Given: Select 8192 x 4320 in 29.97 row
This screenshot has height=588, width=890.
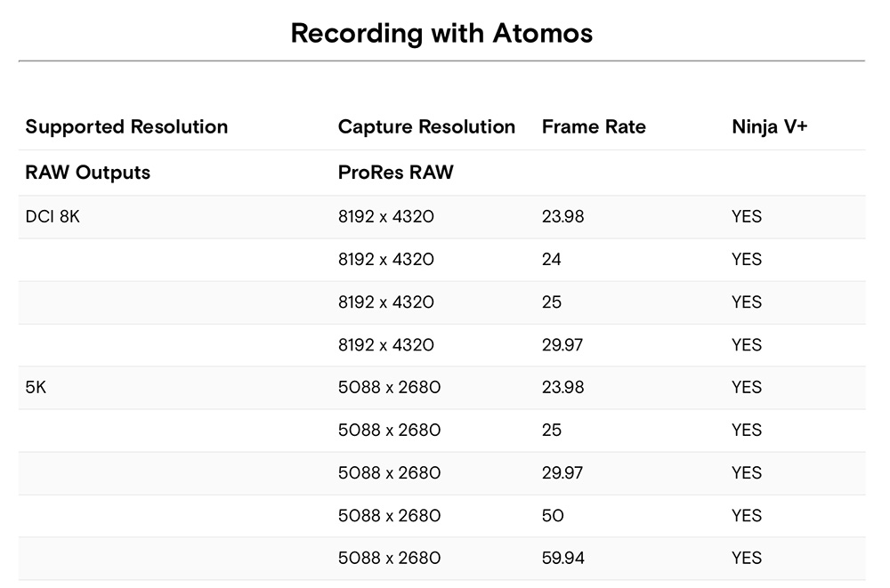Looking at the screenshot, I should (x=386, y=344).
